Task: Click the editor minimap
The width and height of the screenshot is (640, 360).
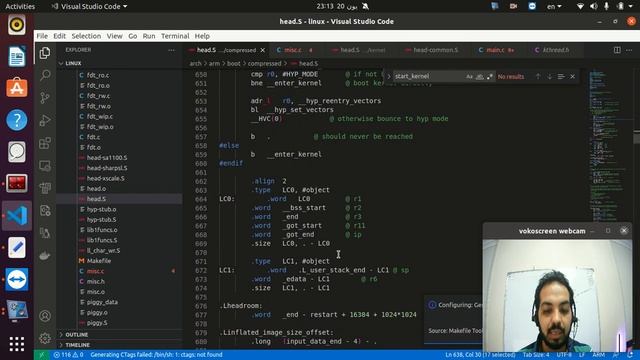Action: point(610,147)
